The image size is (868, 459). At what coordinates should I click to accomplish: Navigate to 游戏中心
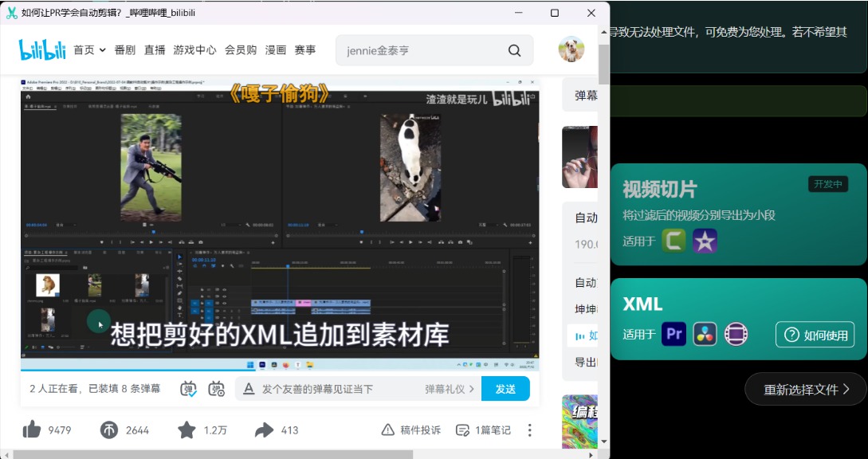(194, 50)
